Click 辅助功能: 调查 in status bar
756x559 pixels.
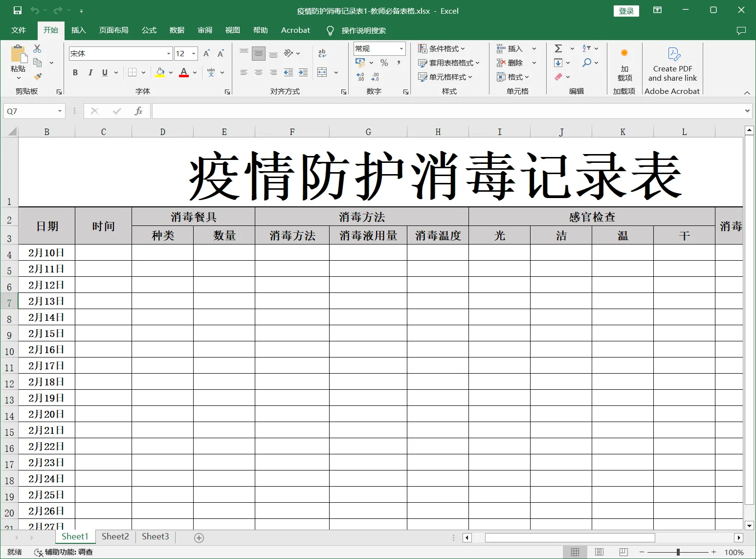(64, 552)
